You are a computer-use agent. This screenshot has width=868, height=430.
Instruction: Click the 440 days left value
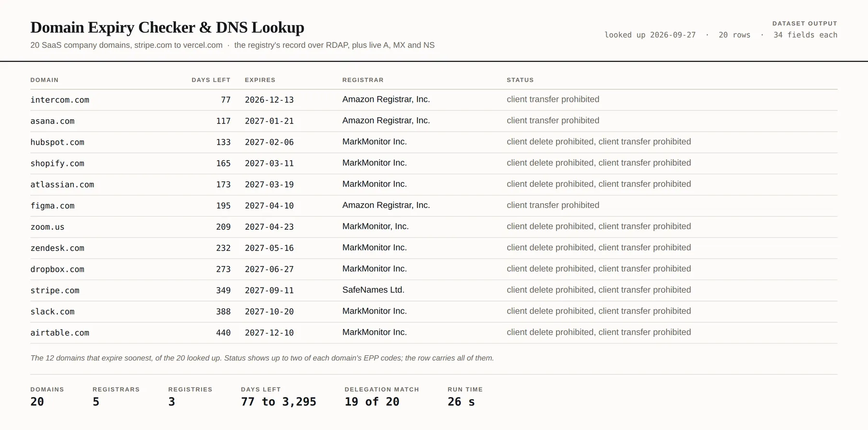pyautogui.click(x=223, y=333)
